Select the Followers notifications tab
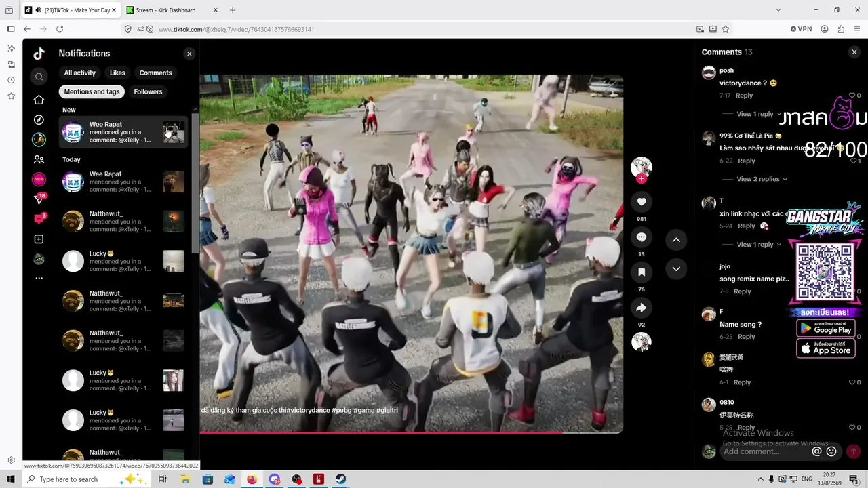Viewport: 868px width, 488px height. tap(148, 92)
